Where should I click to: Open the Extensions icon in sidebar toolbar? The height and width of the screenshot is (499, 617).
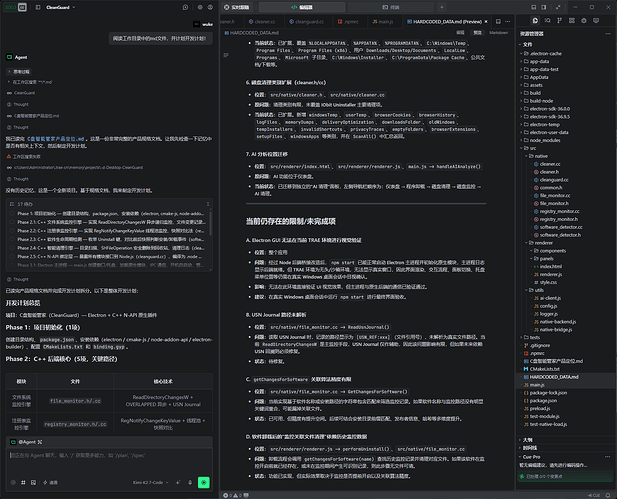tap(572, 20)
